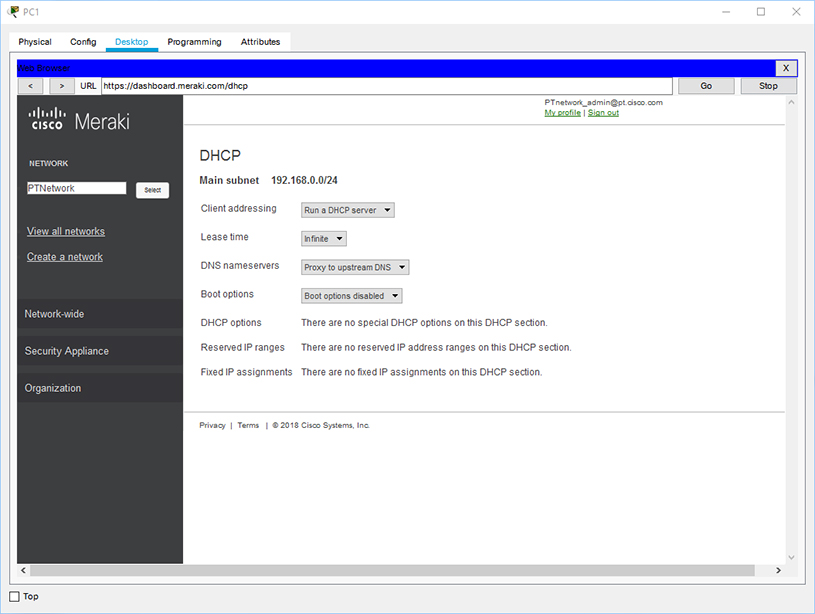This screenshot has height=614, width=815.
Task: Open the Create a network link
Action: tap(65, 257)
